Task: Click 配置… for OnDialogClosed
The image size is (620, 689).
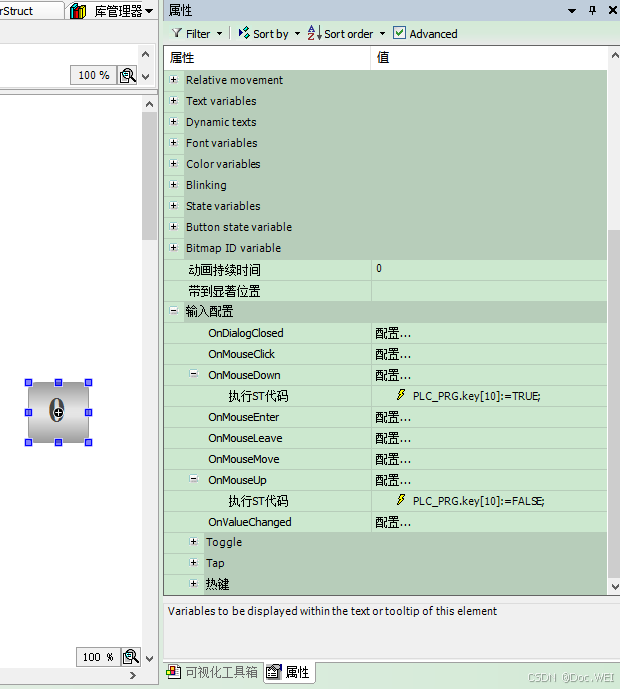Action: (x=393, y=334)
